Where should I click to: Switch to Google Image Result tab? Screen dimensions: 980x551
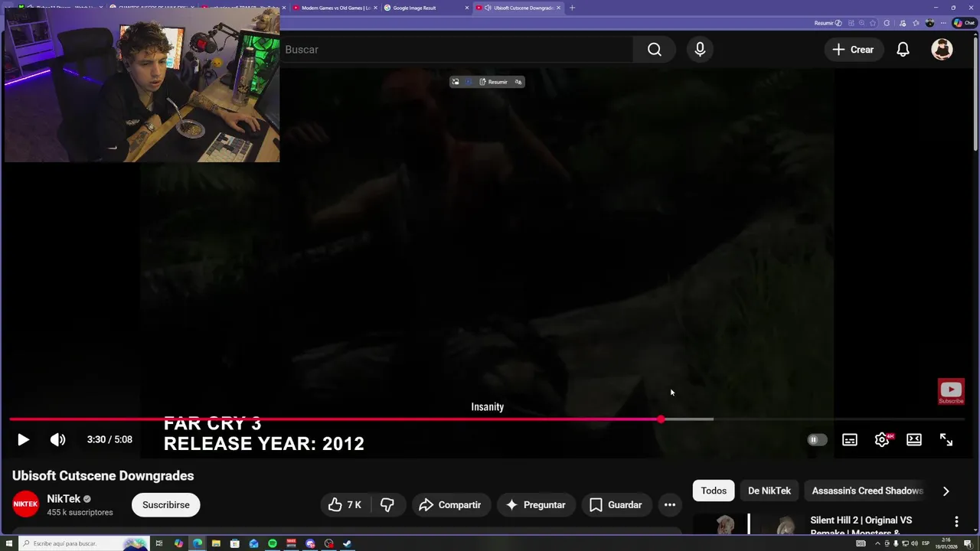coord(425,8)
